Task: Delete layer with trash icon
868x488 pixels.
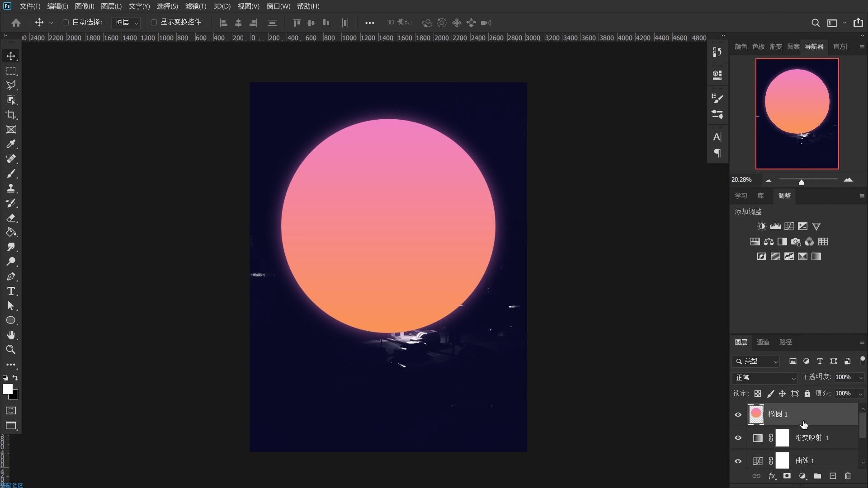Action: pos(848,476)
